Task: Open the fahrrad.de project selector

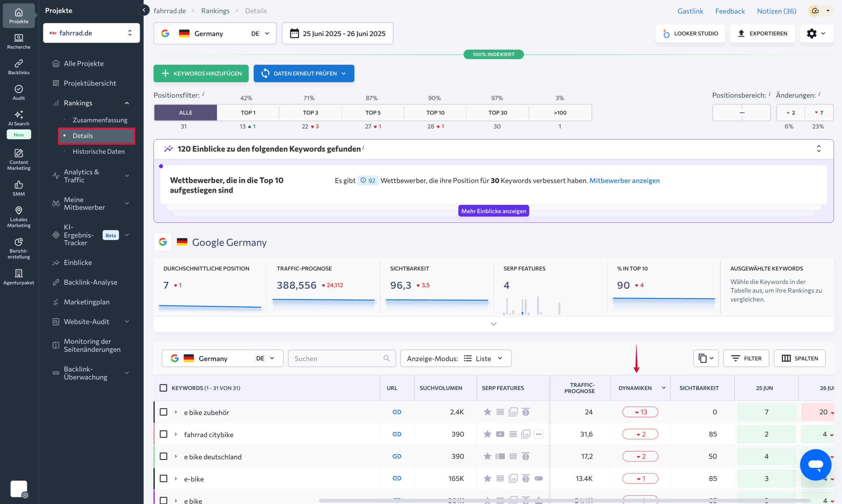Action: point(91,33)
